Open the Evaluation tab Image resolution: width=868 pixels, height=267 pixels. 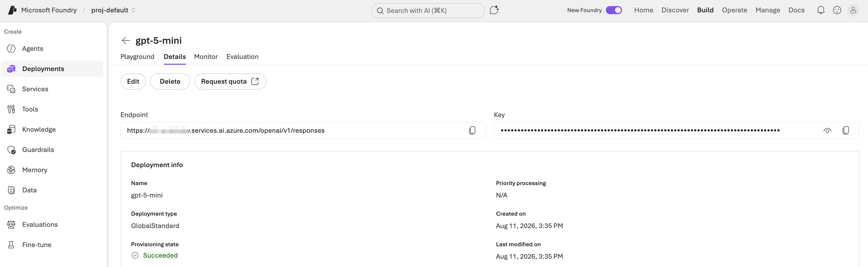[x=242, y=57]
